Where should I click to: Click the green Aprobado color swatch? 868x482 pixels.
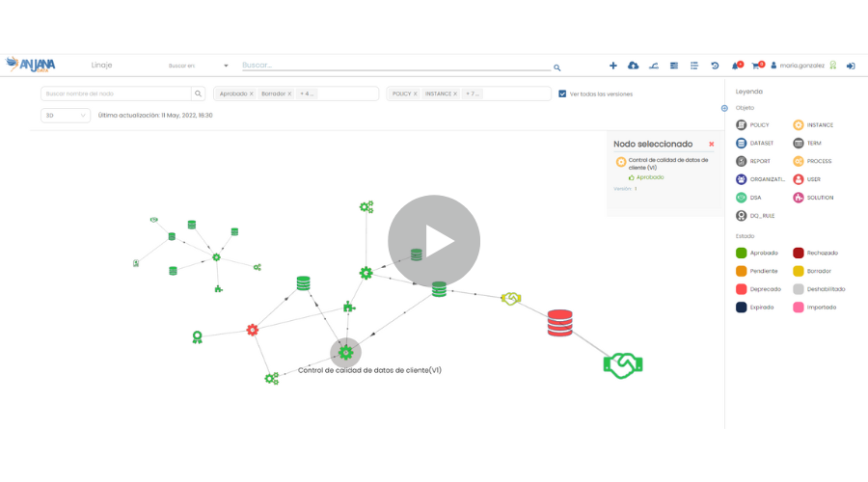point(741,253)
